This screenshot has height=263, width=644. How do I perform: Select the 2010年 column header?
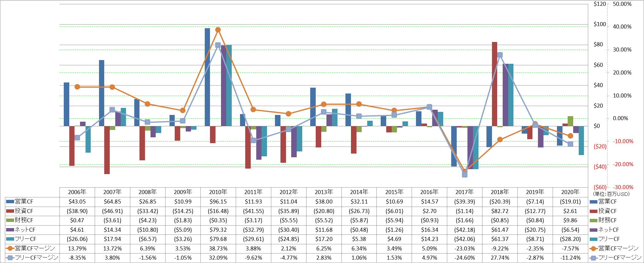click(218, 192)
